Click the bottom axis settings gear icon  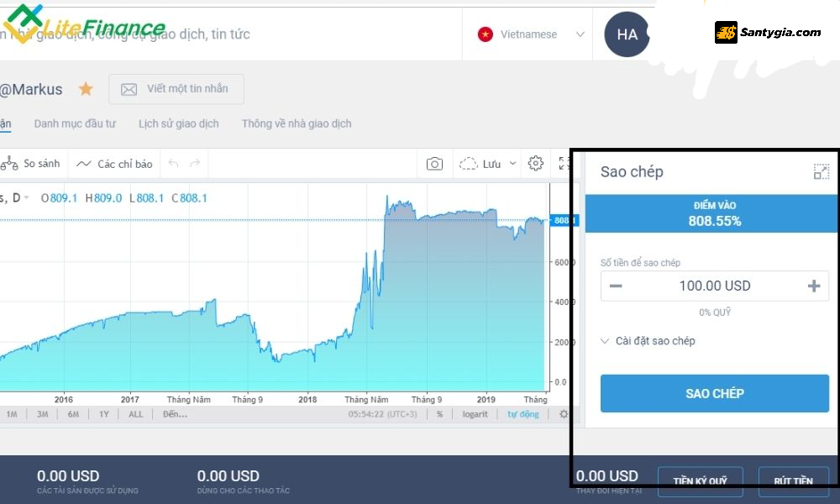pyautogui.click(x=564, y=414)
